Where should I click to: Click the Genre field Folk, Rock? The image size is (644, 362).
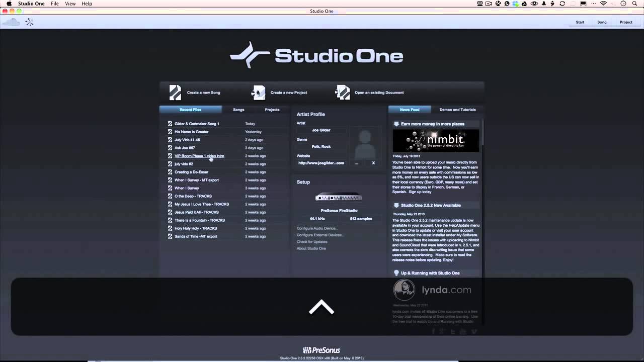[321, 146]
